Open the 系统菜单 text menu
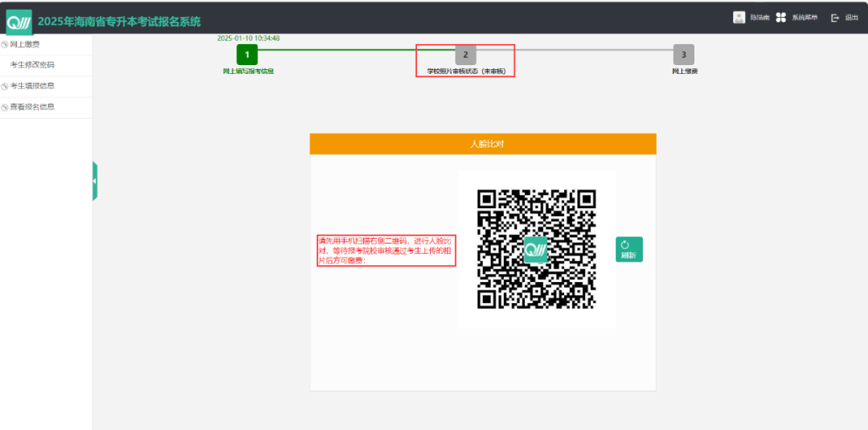 click(805, 18)
